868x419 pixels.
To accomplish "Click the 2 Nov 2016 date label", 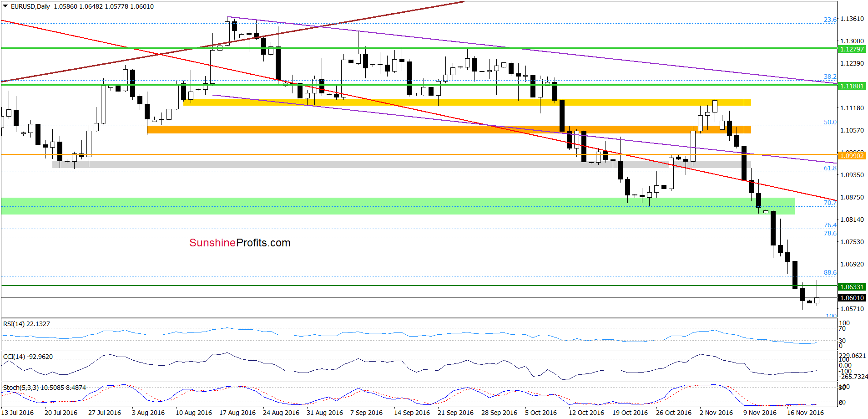I will tap(716, 413).
